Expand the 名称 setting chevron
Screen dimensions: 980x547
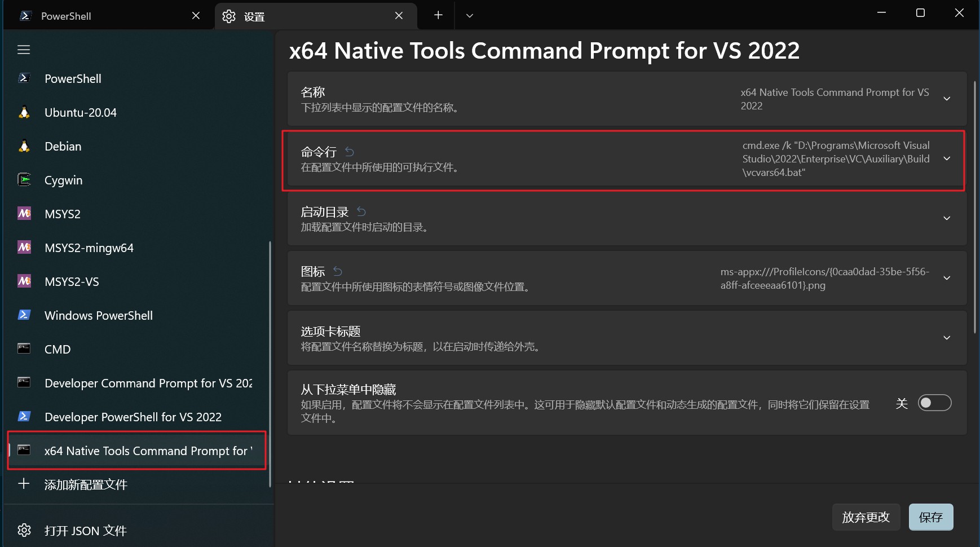947,99
